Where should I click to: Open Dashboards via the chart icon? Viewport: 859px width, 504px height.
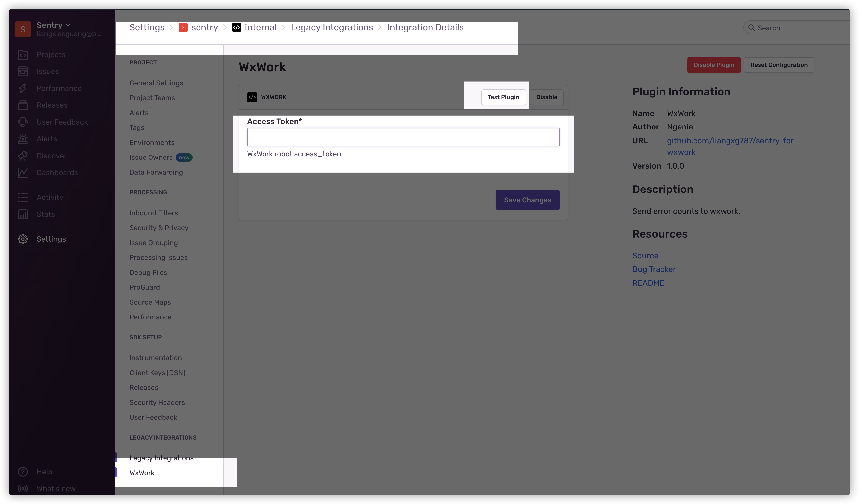click(23, 172)
